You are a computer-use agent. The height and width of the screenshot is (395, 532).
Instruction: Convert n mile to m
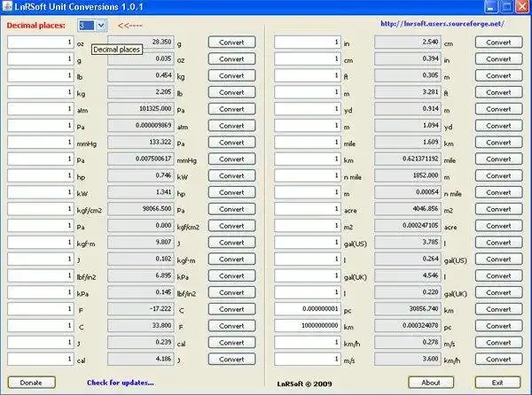[x=498, y=176]
